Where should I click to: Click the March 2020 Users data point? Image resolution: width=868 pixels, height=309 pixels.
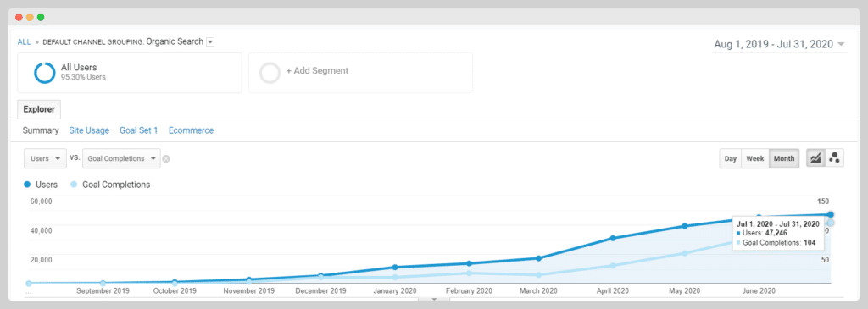click(538, 258)
